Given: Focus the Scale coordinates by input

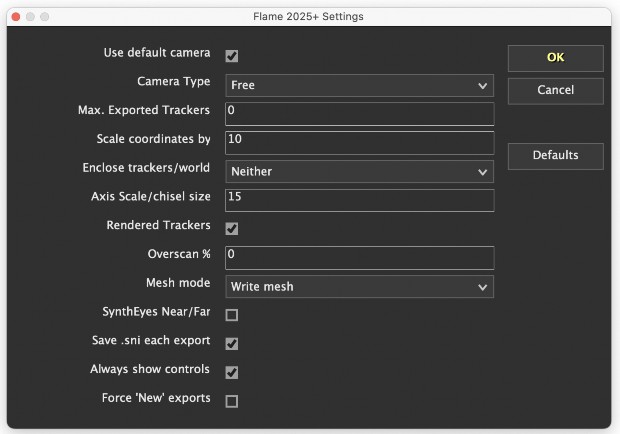Looking at the screenshot, I should point(359,142).
